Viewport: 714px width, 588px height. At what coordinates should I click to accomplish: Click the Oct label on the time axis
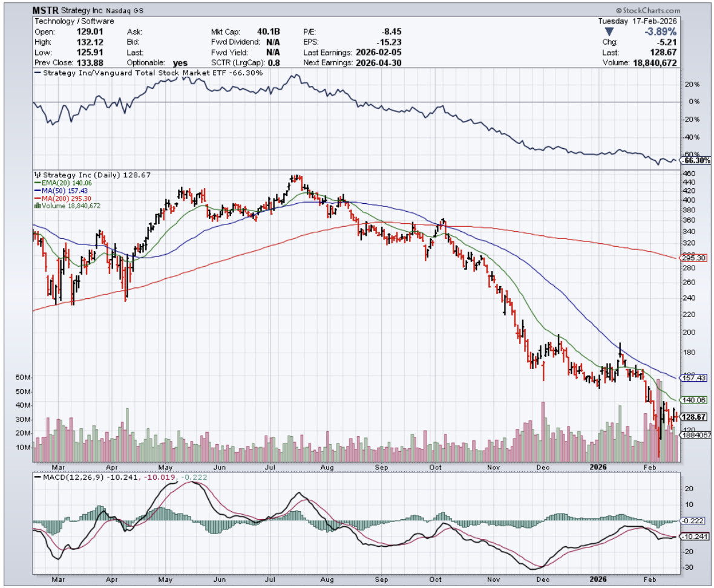coord(436,468)
